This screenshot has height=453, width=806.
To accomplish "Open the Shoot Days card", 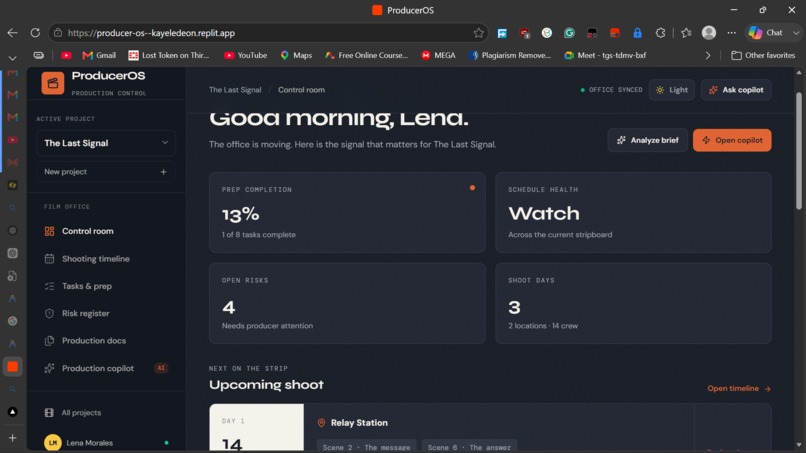I will (633, 303).
